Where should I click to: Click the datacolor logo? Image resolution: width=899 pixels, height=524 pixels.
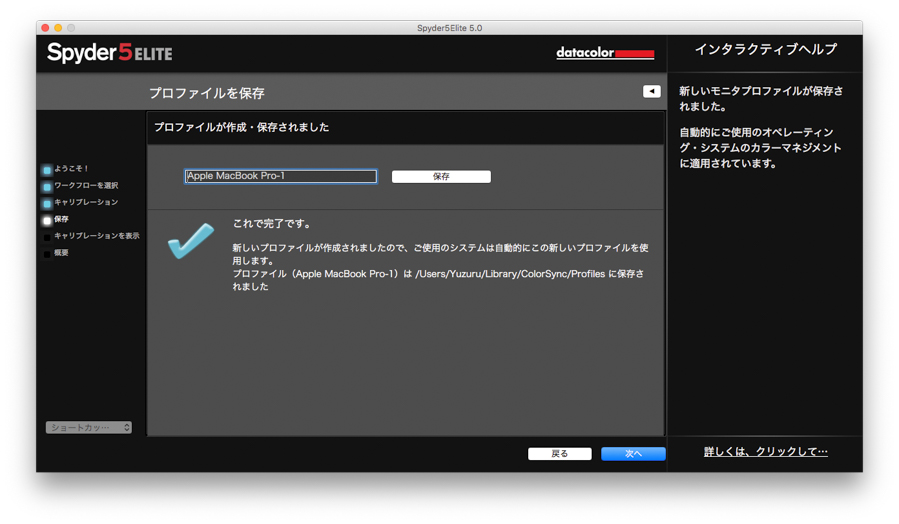[x=605, y=53]
